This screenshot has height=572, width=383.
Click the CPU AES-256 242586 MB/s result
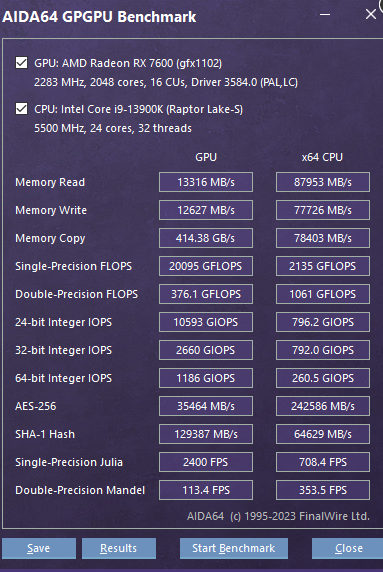[x=323, y=406]
